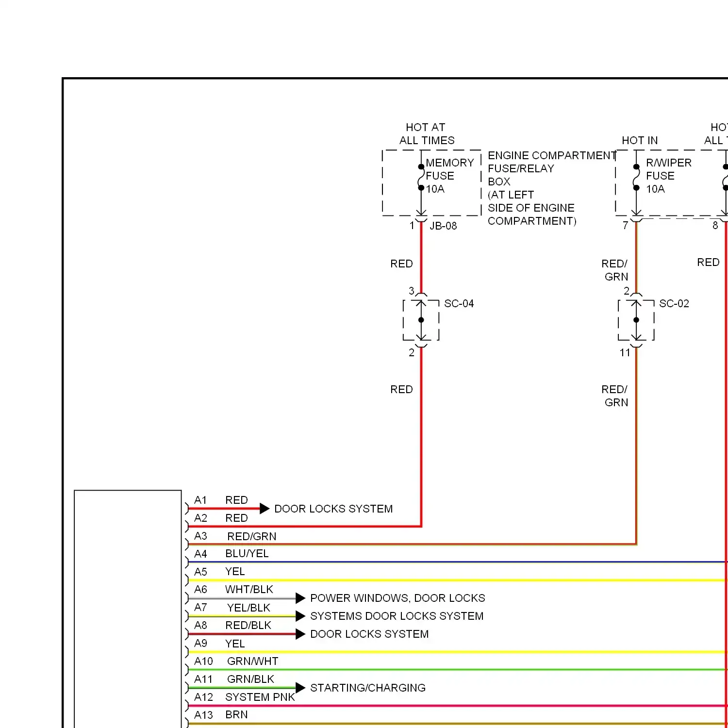Click POWER WINDOWS, DOOR LOCKS text
The height and width of the screenshot is (728, 728).
point(397,598)
